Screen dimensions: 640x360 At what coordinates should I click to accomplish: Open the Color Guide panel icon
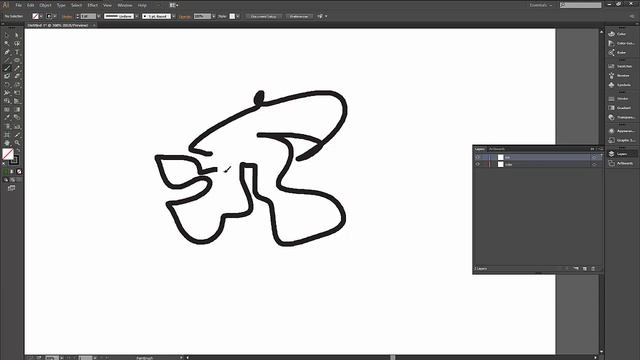point(611,43)
